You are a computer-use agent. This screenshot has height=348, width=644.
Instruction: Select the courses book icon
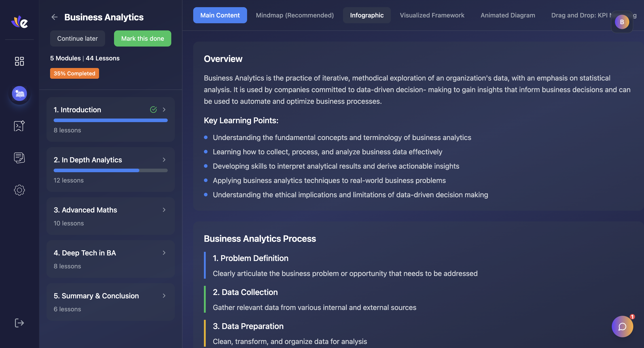point(19,94)
